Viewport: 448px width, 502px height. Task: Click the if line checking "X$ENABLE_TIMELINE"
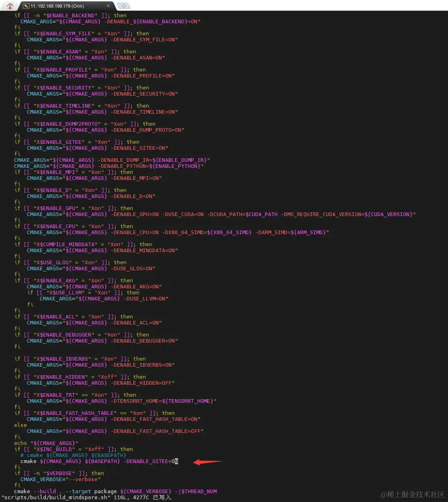[x=82, y=106]
